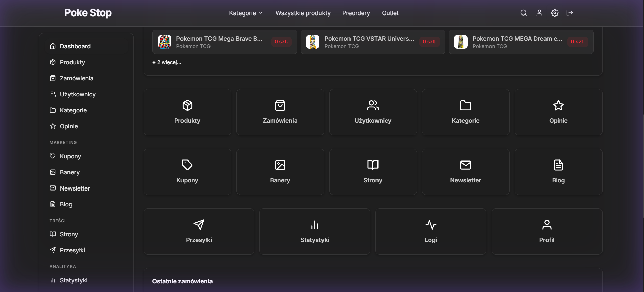This screenshot has height=292, width=644.
Task: Open the Pokemon TCG VSTAR Universe product card
Action: (x=373, y=42)
